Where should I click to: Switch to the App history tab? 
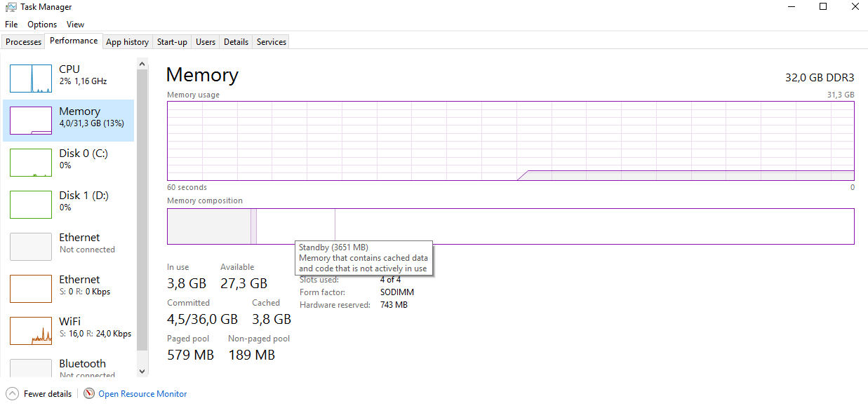pos(127,42)
